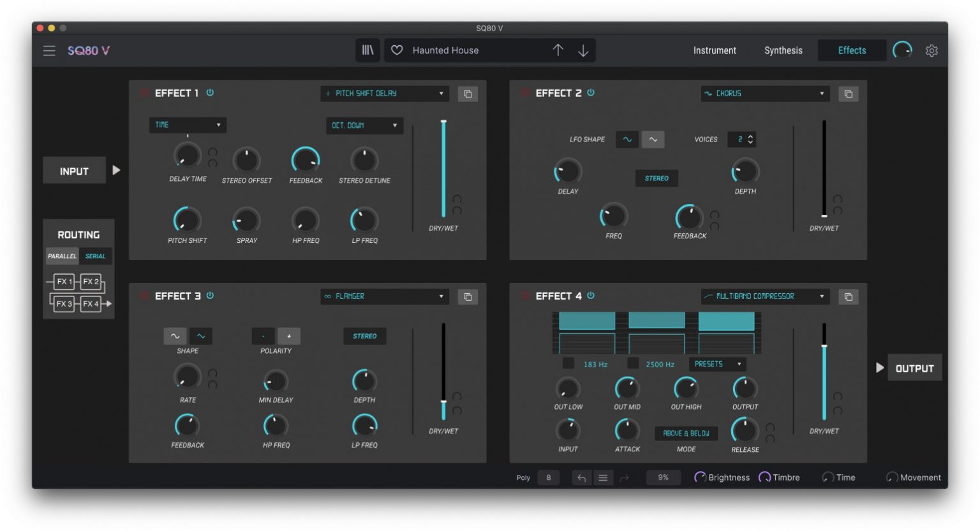Screen dimensions: 980x531
Task: Open the preset library browser icon
Action: point(367,50)
